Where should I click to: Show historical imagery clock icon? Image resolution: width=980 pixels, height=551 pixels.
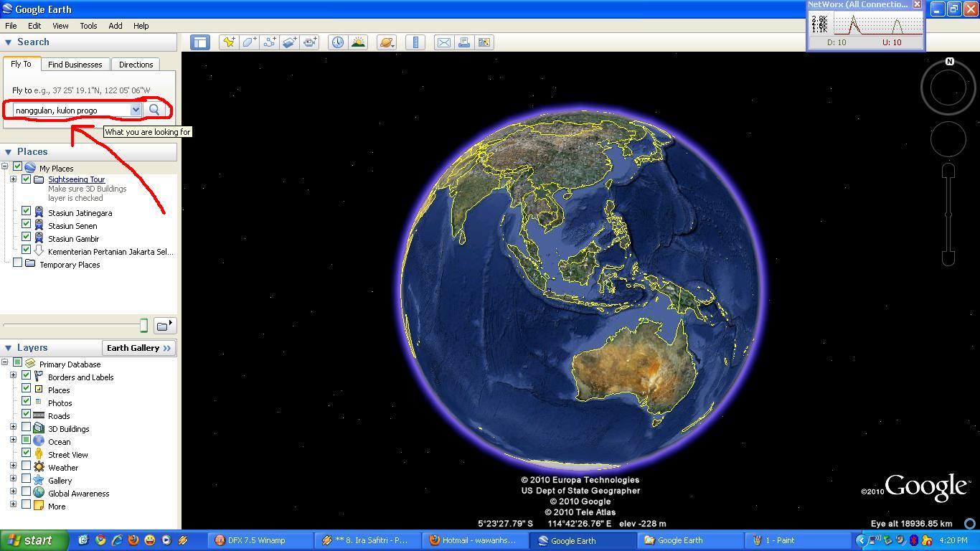[337, 42]
